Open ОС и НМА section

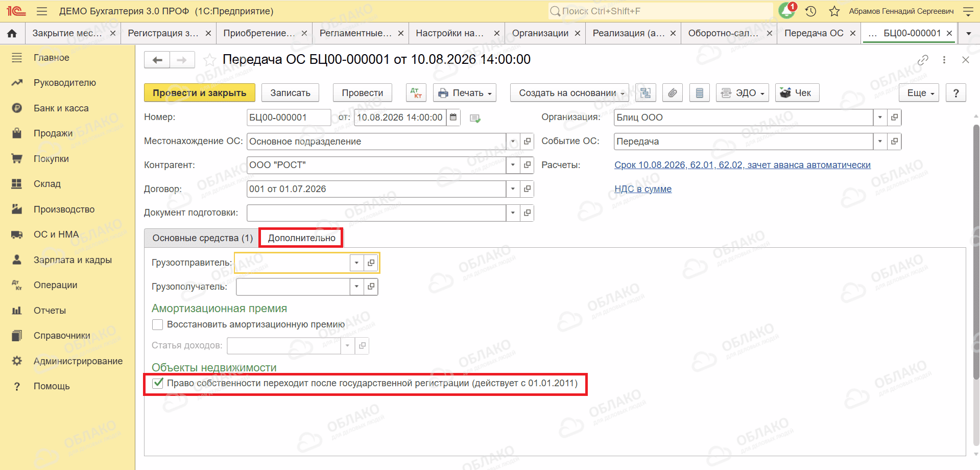(56, 234)
